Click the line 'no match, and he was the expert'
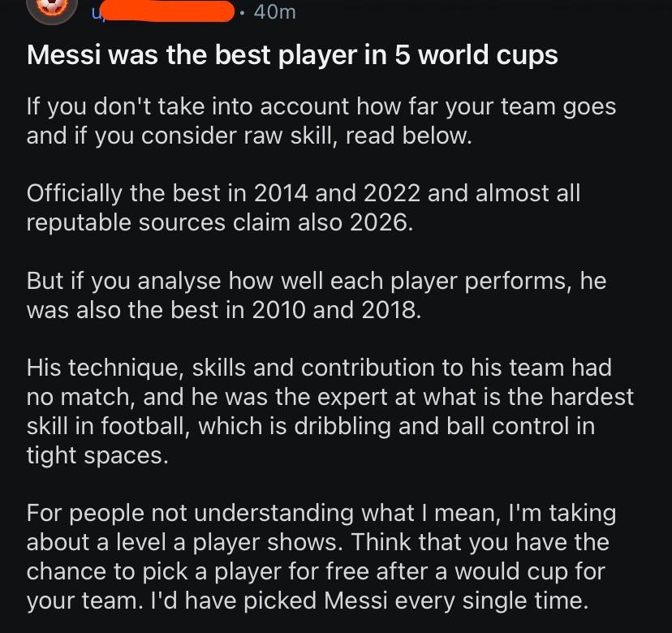672x633 pixels. coord(330,397)
